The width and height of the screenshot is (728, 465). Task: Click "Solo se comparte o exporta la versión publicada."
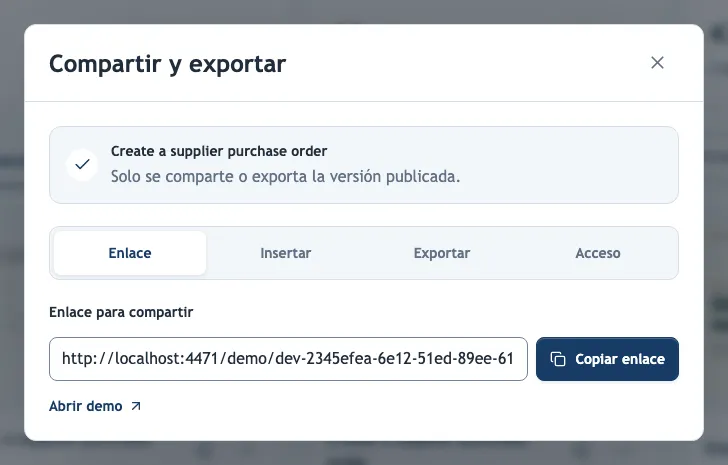pos(285,176)
